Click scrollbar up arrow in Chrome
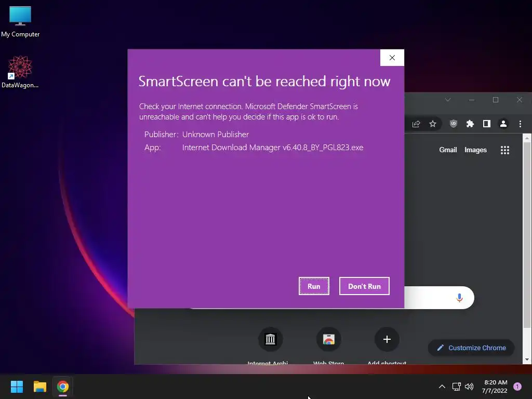 527,138
